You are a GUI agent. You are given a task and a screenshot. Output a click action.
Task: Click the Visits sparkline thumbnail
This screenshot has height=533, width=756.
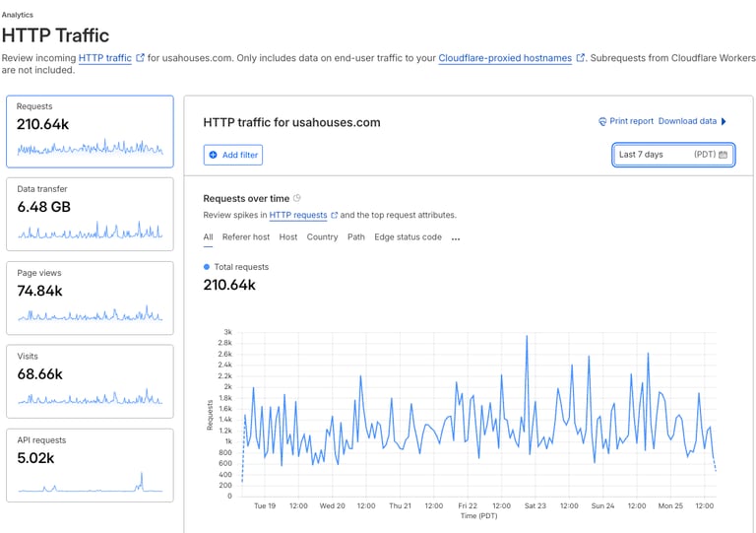[90, 397]
